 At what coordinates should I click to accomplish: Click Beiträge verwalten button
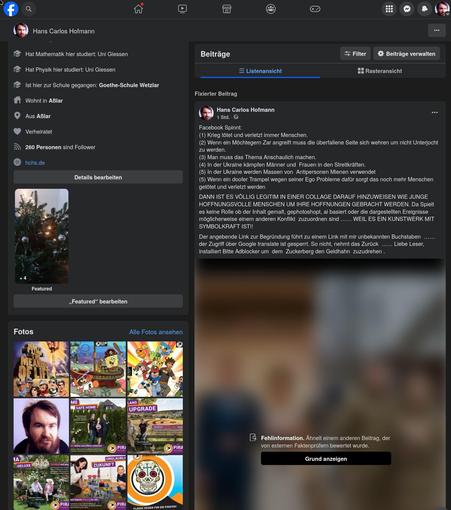click(x=406, y=54)
